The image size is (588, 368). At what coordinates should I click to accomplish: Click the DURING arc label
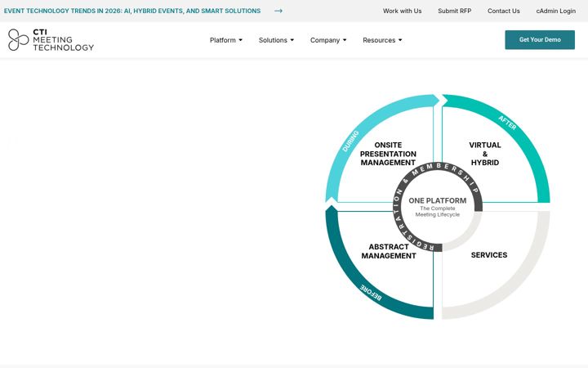350,141
